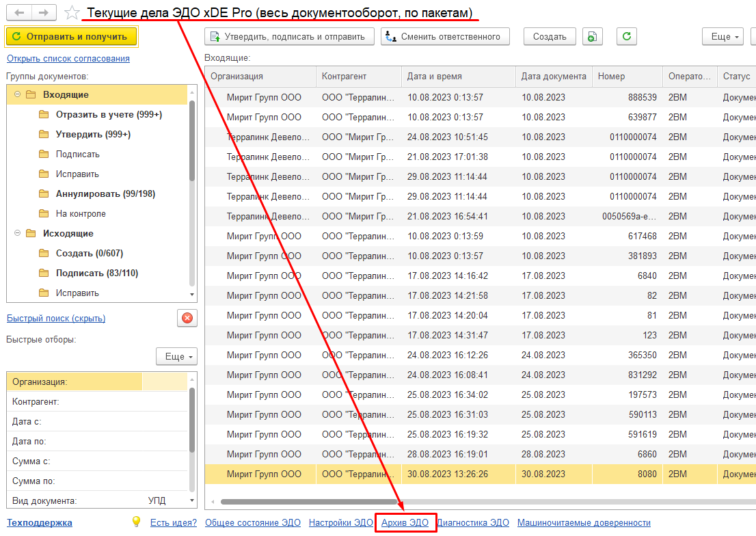
Task: Select row with document number 365350
Action: [481, 355]
